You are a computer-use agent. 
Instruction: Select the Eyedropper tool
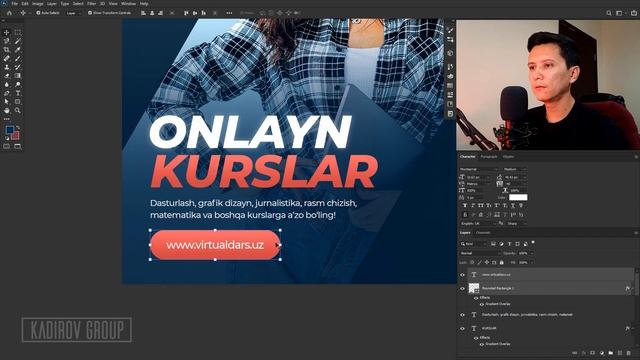click(18, 50)
